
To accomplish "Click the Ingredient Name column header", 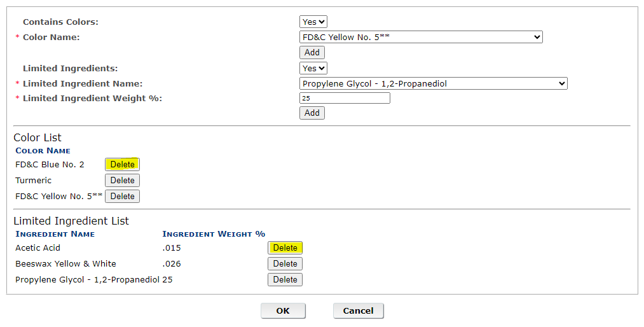I will (55, 234).
